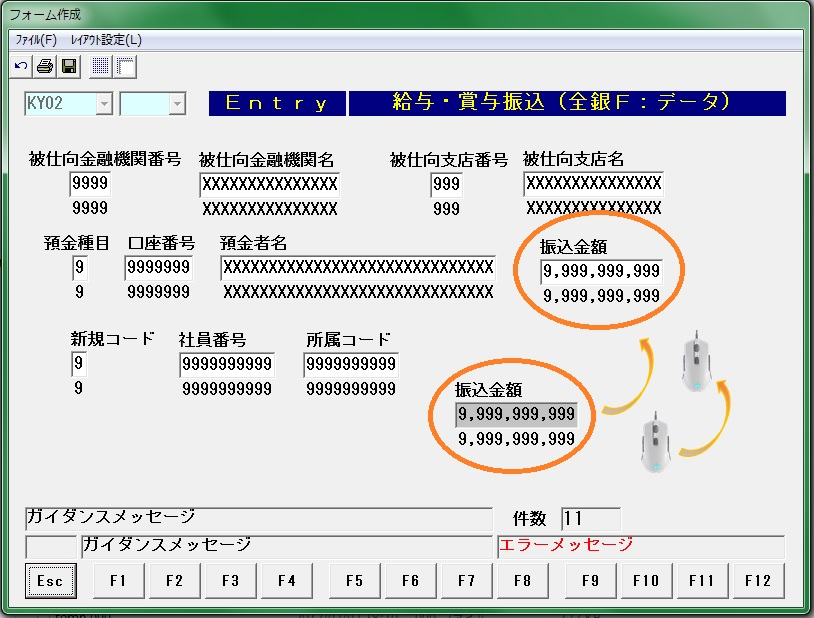Click the 預金者名 label
This screenshot has width=814, height=618.
click(x=253, y=243)
